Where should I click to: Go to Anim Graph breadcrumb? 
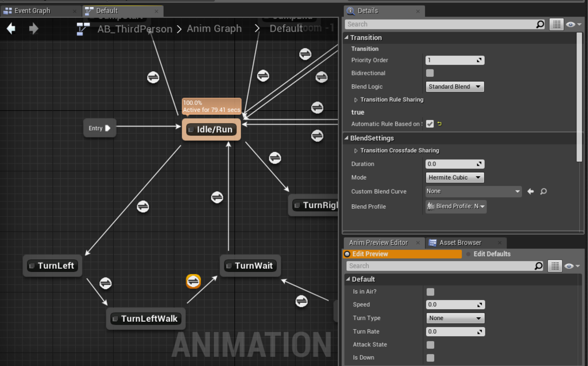tap(214, 29)
